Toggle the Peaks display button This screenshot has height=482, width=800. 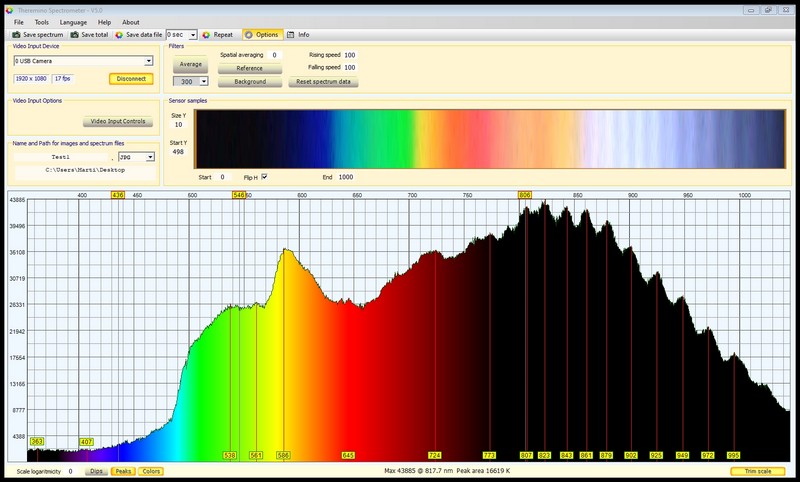click(123, 471)
